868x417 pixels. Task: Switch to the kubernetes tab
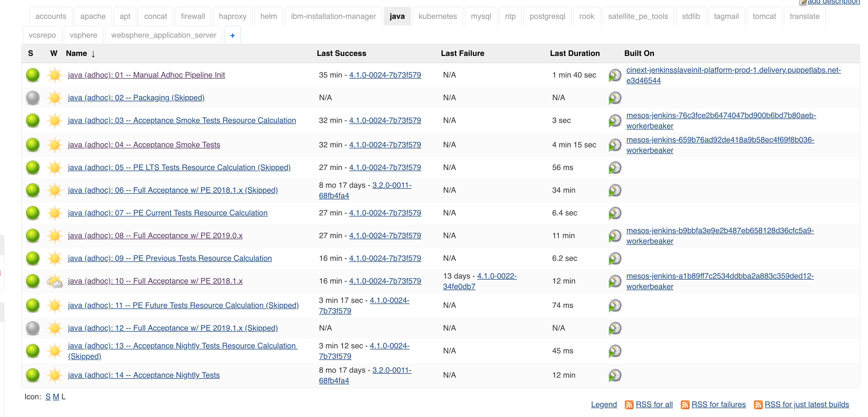point(437,16)
